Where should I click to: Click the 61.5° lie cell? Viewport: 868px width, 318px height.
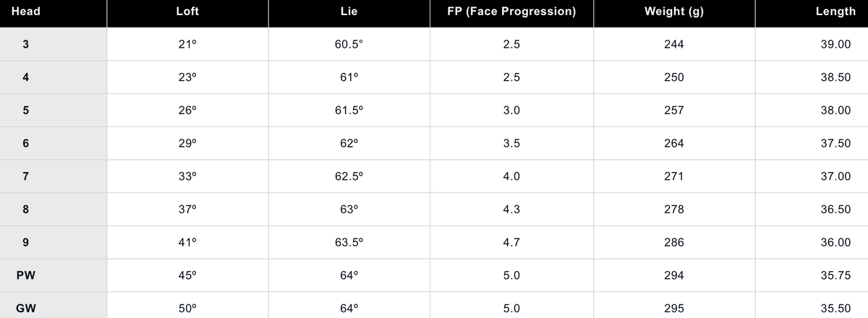tap(349, 111)
